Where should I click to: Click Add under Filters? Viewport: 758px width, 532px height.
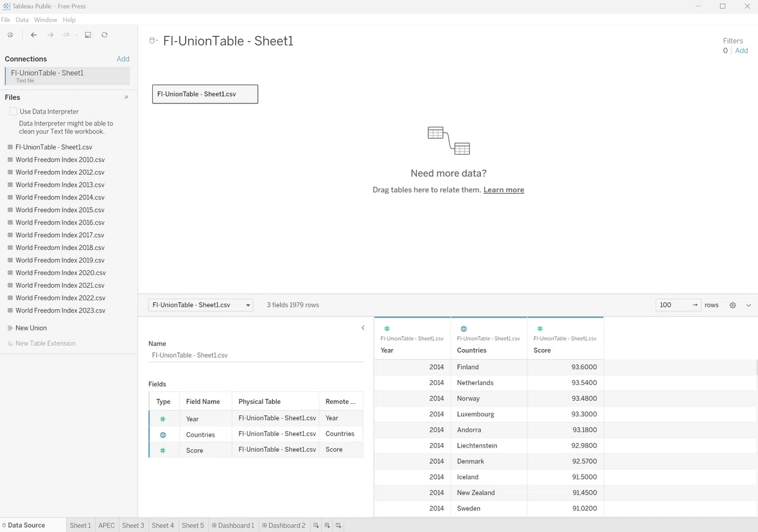pyautogui.click(x=742, y=50)
